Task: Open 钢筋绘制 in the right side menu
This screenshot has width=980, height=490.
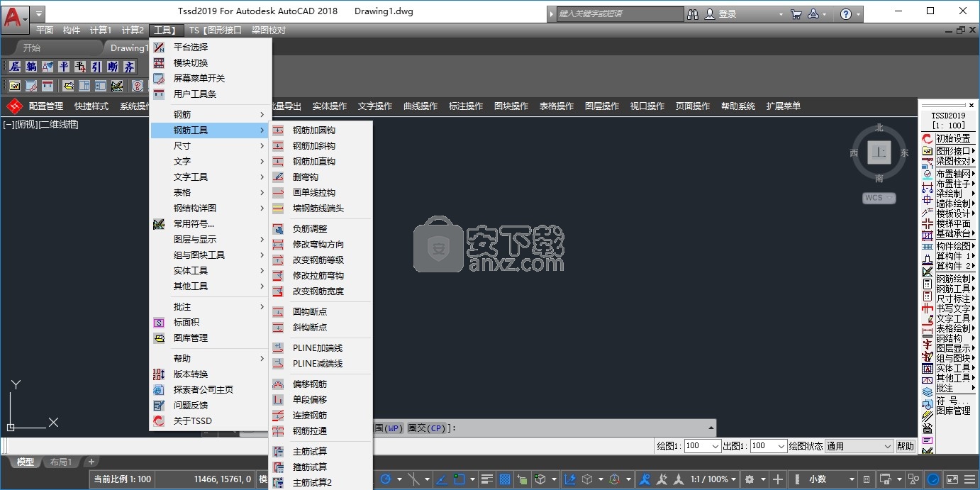Action: [x=953, y=279]
